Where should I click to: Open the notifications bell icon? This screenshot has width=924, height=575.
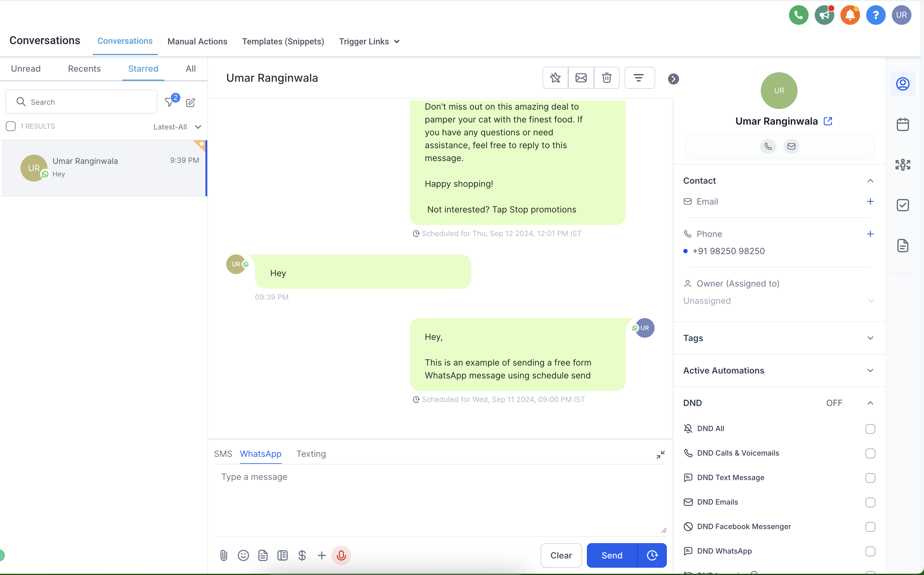(x=850, y=15)
